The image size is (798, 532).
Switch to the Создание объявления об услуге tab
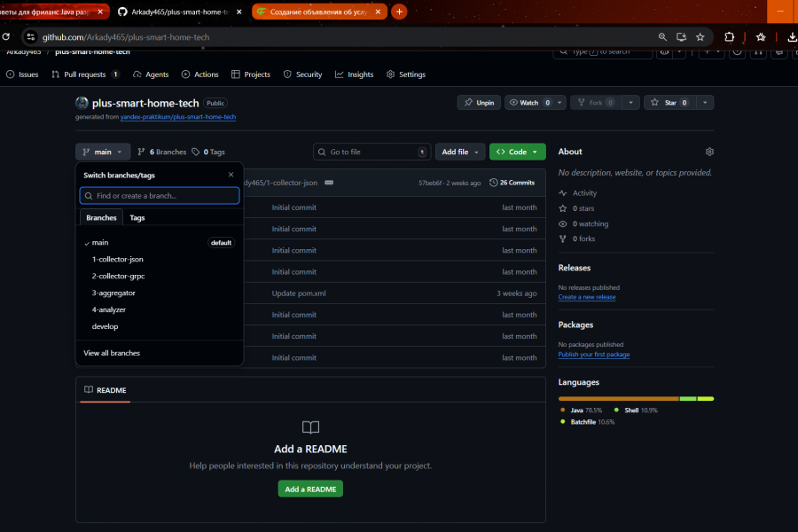click(318, 12)
